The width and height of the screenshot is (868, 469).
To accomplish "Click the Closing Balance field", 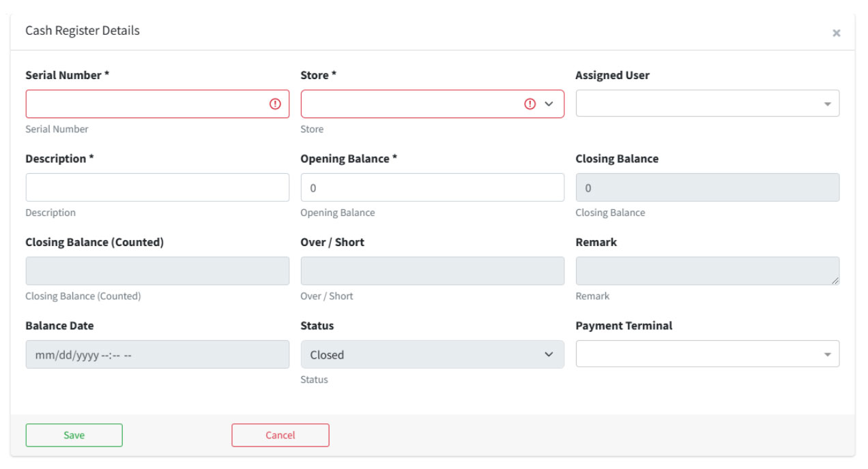I will coord(707,187).
